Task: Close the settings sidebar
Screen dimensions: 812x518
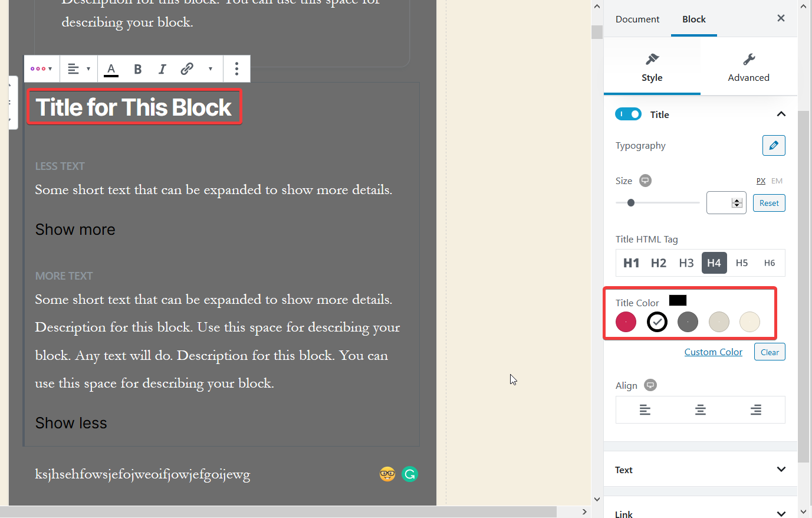Action: 781,18
